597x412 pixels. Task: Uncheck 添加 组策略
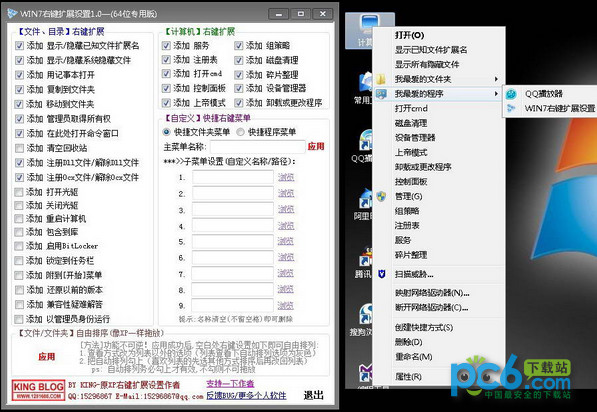click(238, 46)
